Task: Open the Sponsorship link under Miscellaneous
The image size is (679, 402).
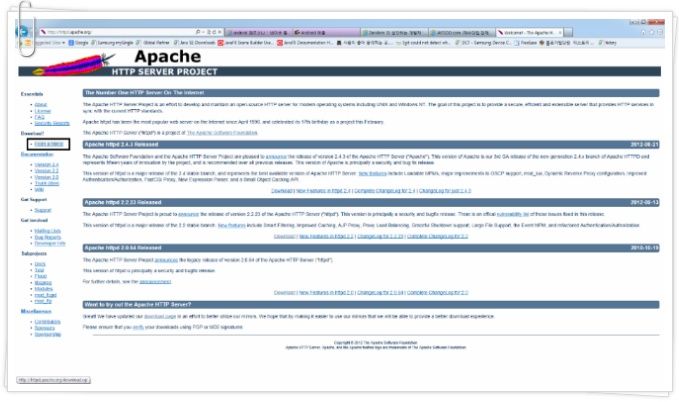Action: pos(48,334)
